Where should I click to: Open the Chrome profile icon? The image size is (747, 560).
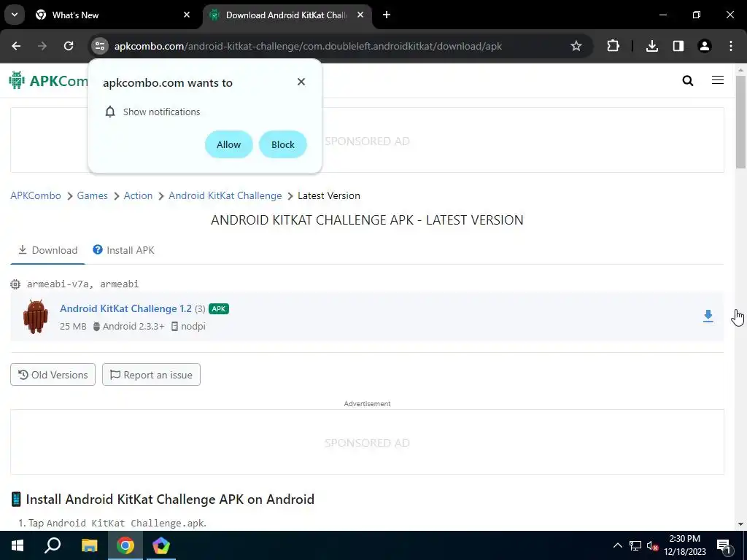704,46
